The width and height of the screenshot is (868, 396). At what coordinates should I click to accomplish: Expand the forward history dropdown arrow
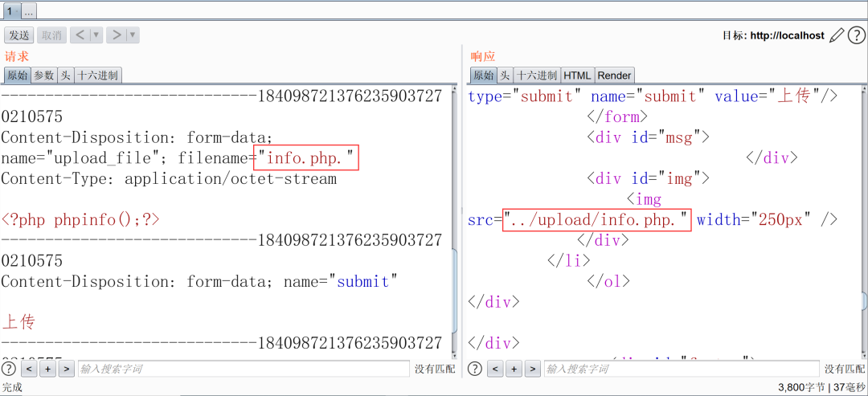pos(133,35)
